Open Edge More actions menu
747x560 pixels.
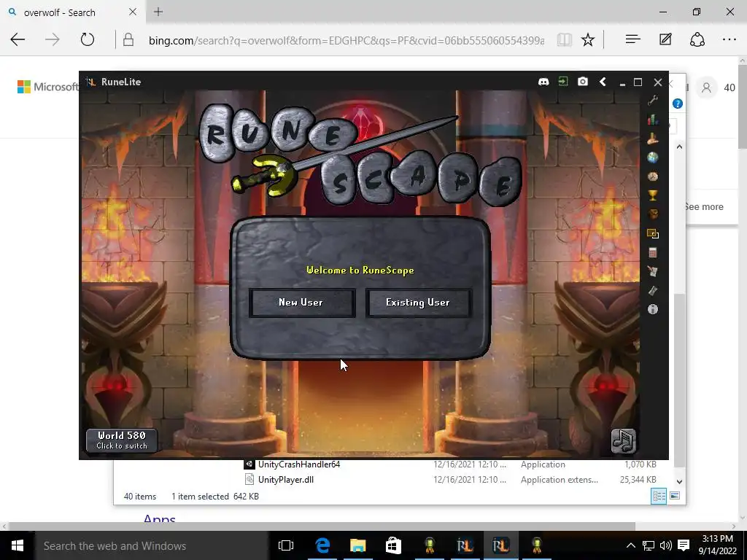pyautogui.click(x=729, y=40)
